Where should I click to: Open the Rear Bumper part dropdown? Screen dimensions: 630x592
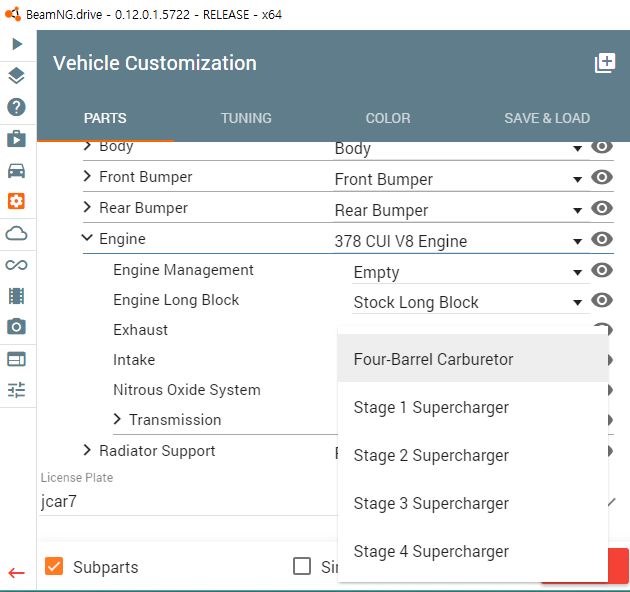(461, 210)
